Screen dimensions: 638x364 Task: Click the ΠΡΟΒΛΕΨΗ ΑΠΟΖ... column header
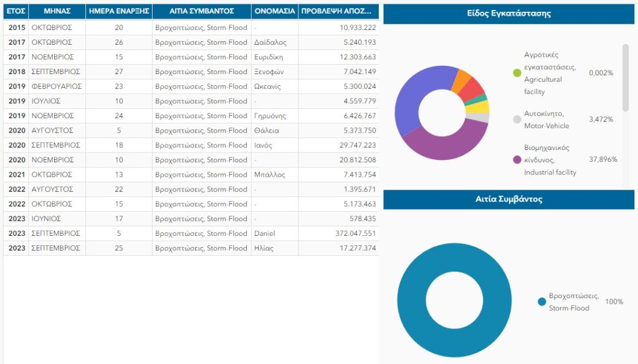click(338, 11)
